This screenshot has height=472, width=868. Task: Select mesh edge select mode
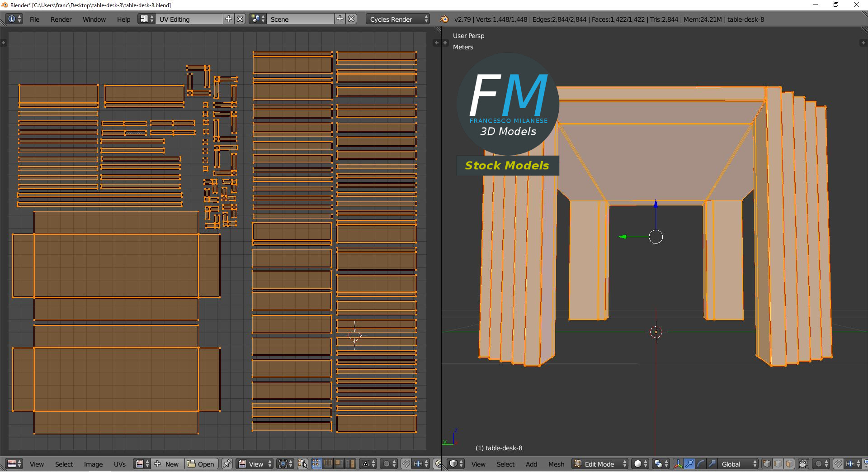778,464
